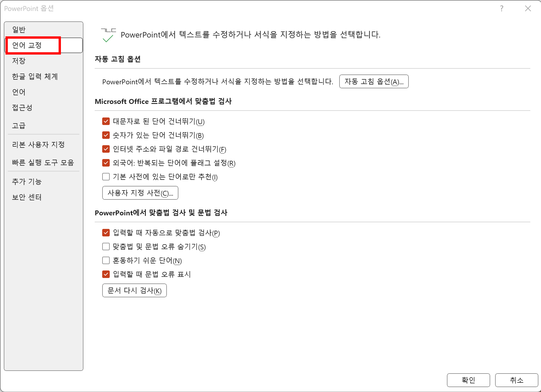Screen dimensions: 541x392
Task: Click the help question mark icon
Action: click(x=502, y=8)
